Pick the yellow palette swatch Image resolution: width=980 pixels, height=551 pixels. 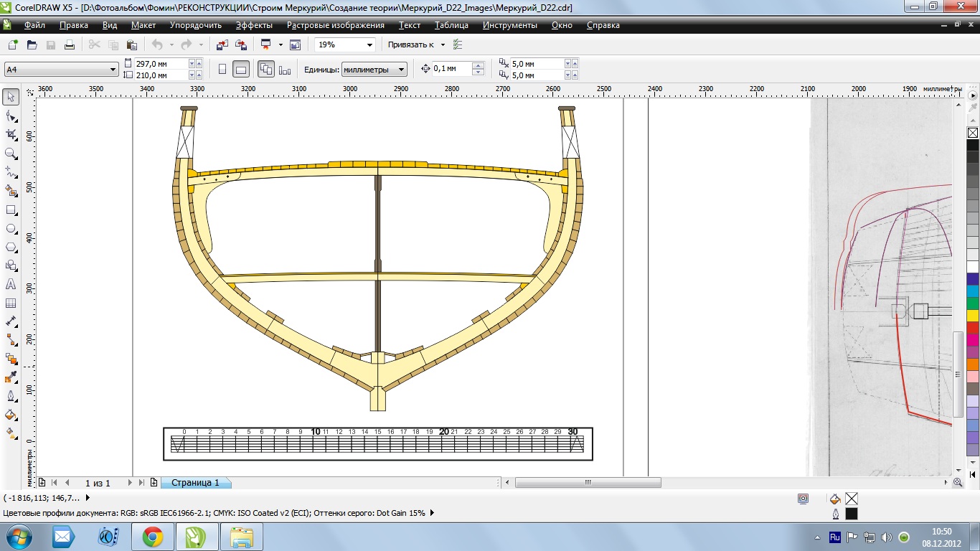(x=973, y=315)
